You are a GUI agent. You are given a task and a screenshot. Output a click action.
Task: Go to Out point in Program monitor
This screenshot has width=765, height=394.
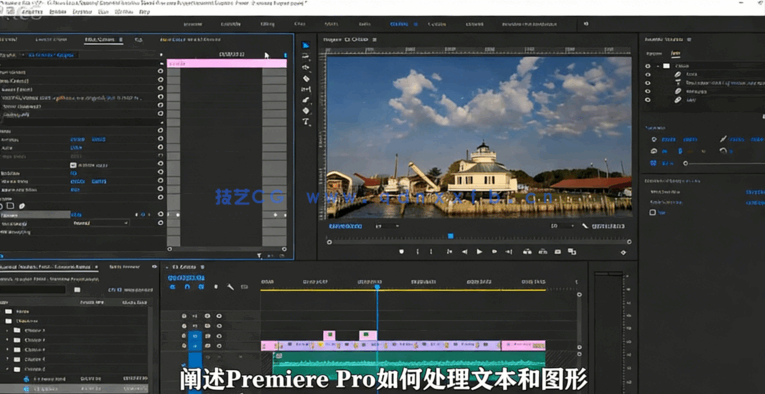509,252
